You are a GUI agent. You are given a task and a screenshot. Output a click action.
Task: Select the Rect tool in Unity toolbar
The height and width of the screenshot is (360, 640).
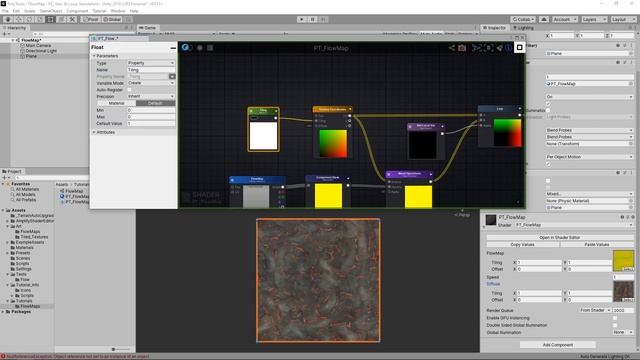(50, 19)
